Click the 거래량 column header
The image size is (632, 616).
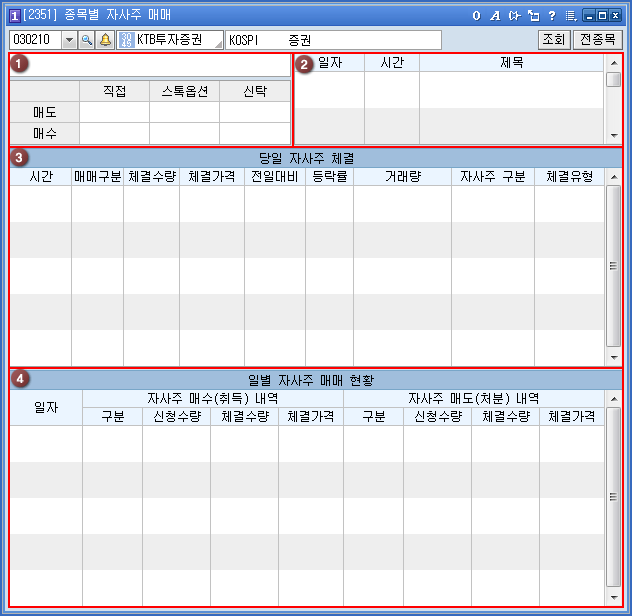click(402, 176)
